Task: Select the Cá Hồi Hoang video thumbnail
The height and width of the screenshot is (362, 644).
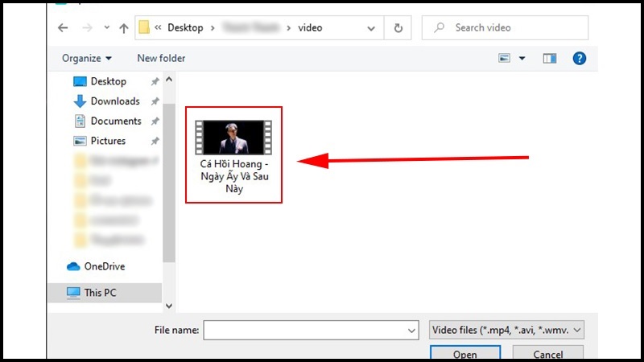Action: (233, 138)
